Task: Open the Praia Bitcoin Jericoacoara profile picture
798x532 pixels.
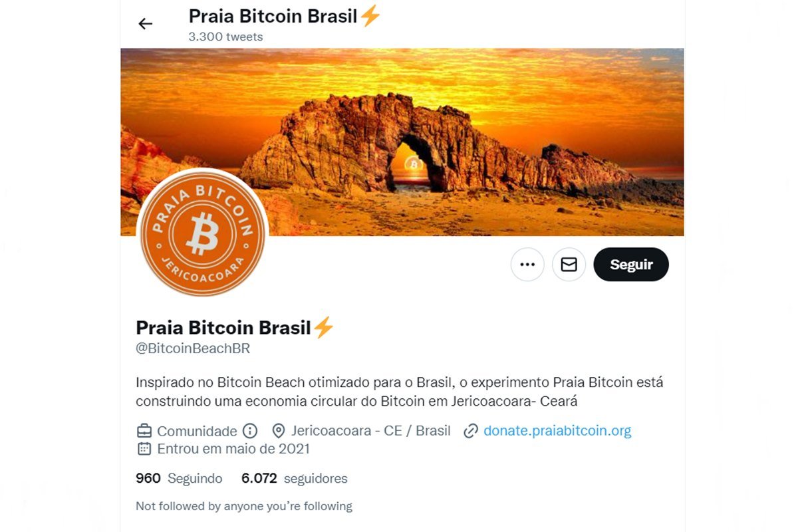Action: click(202, 233)
